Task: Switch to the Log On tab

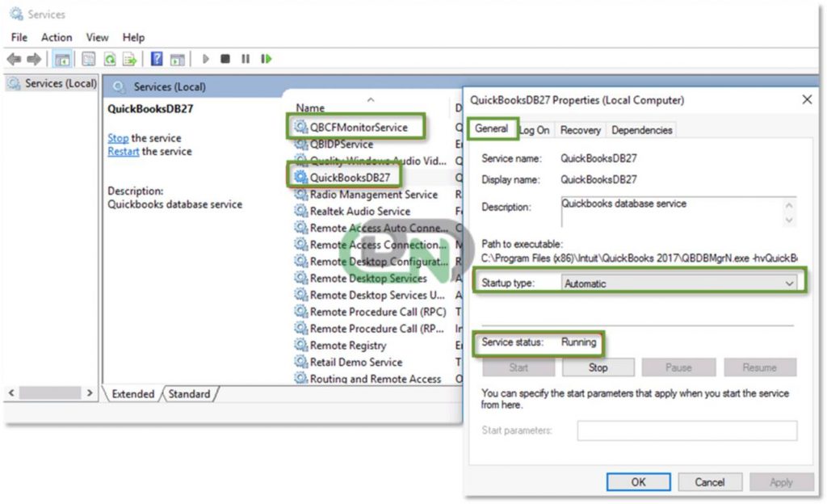Action: click(535, 130)
